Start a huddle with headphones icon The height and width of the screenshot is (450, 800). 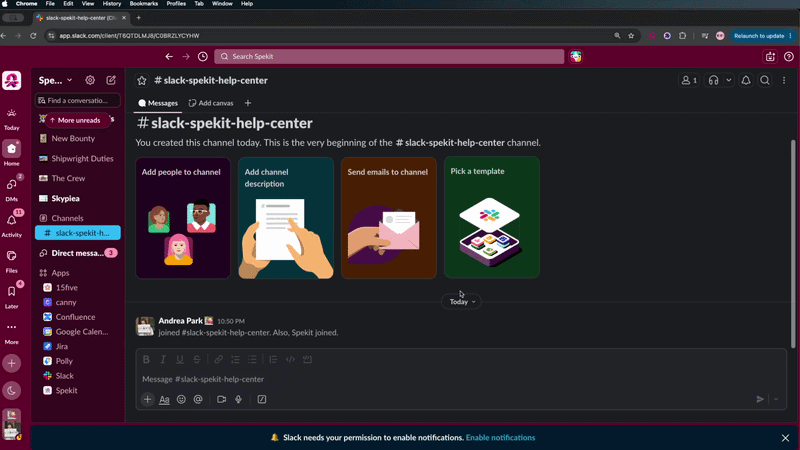pyautogui.click(x=713, y=81)
